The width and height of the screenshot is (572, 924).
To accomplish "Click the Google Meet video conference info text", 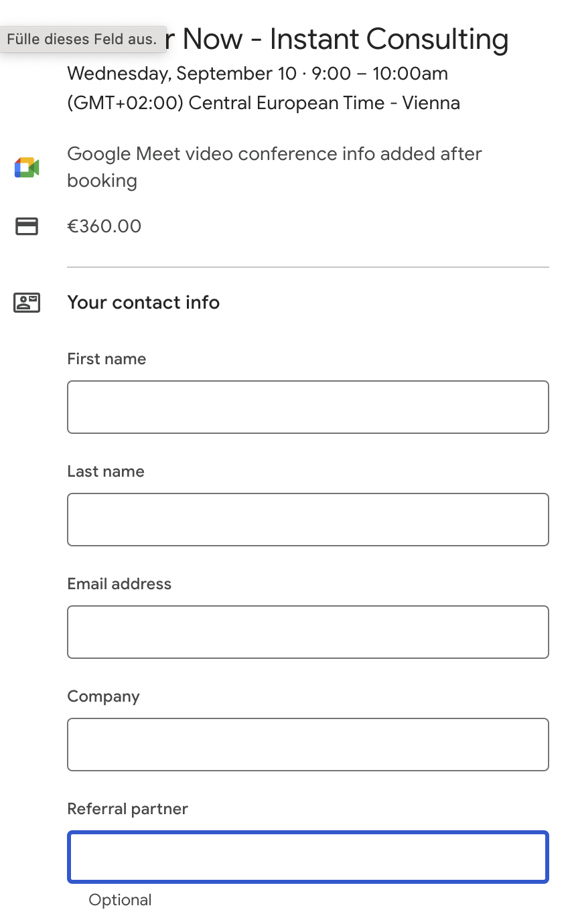I will point(275,167).
